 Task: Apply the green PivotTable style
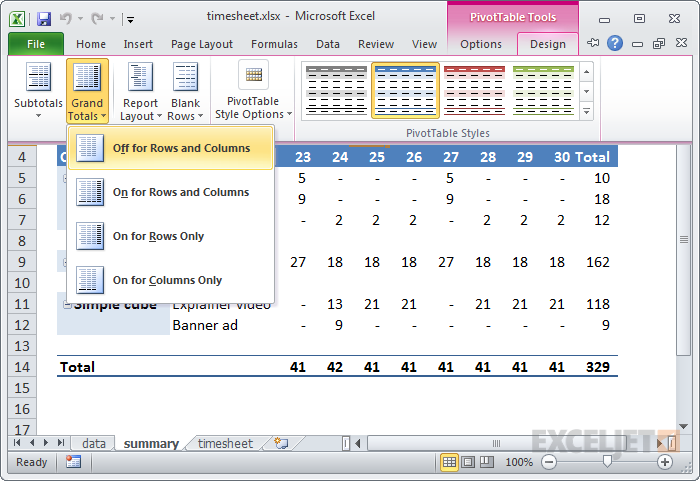pyautogui.click(x=543, y=91)
